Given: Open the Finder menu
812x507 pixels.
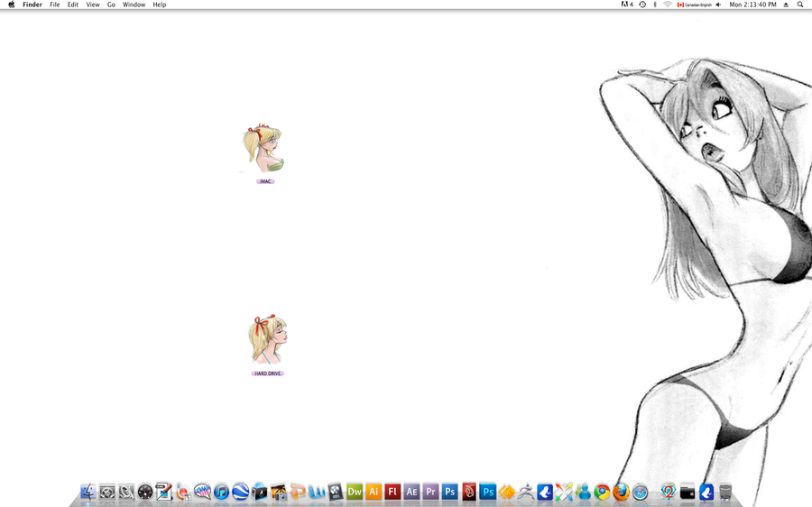Looking at the screenshot, I should pos(32,5).
